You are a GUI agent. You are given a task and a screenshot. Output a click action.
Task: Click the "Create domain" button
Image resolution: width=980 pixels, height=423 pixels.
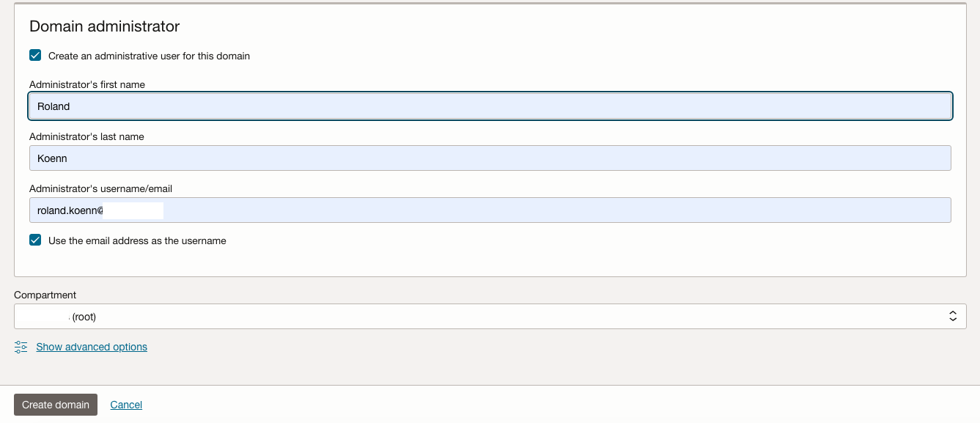pos(55,404)
